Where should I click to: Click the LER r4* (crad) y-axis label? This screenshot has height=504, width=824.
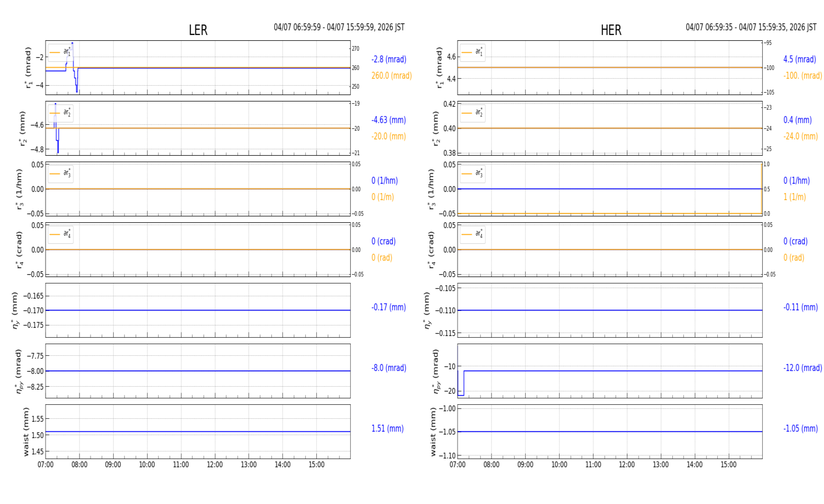(19, 250)
